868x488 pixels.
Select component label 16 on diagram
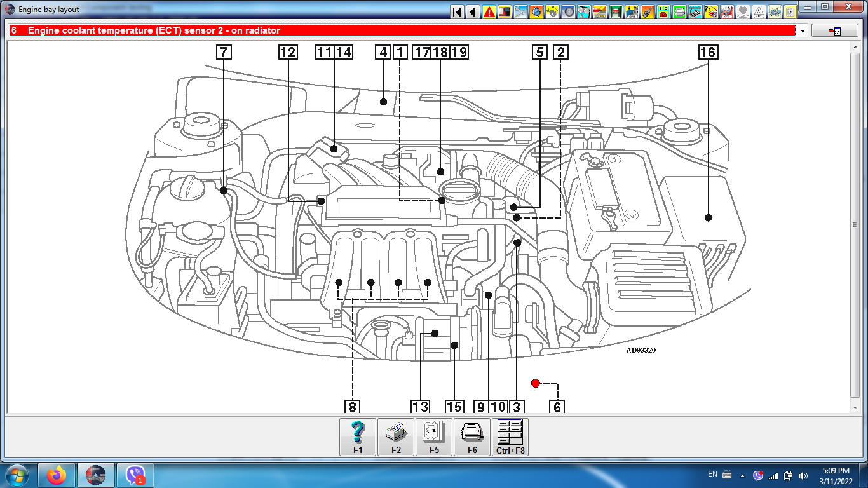[707, 52]
